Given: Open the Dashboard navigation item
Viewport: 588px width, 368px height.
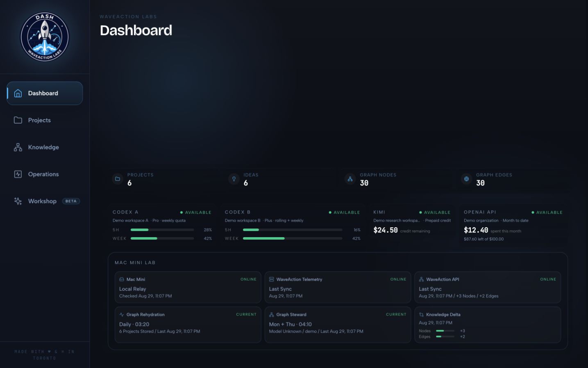Looking at the screenshot, I should pyautogui.click(x=45, y=93).
